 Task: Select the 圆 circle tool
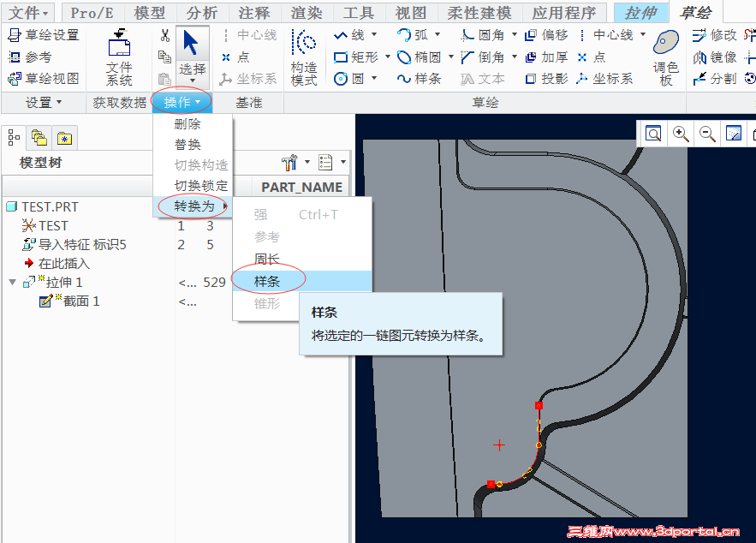click(349, 78)
